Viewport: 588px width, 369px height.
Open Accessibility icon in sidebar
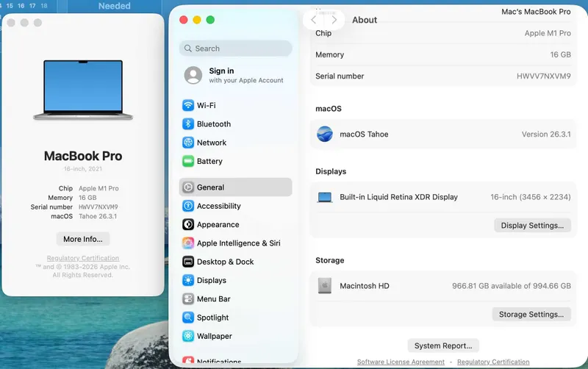tap(188, 206)
